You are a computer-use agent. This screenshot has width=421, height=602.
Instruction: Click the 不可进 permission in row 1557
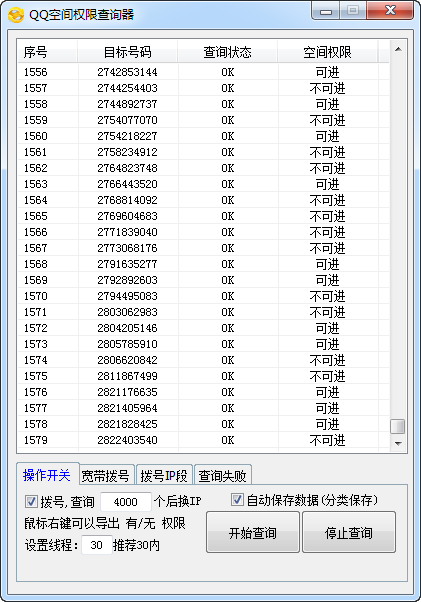click(x=327, y=88)
